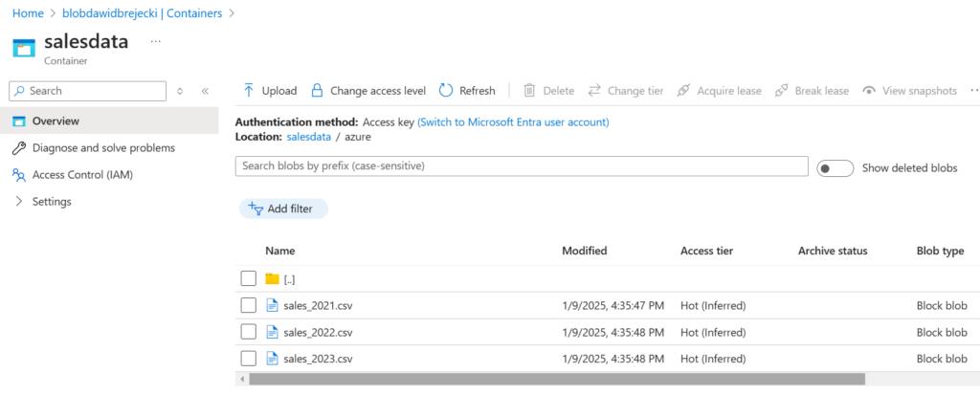Expand the Settings section in sidebar

click(19, 202)
